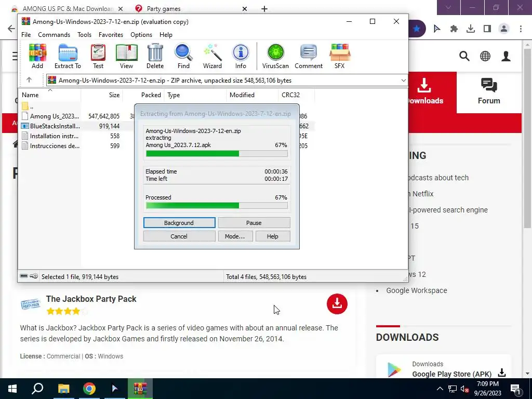Screen dimensions: 532x399
Task: Download The Jackbox Party Pack red button
Action: point(337,303)
